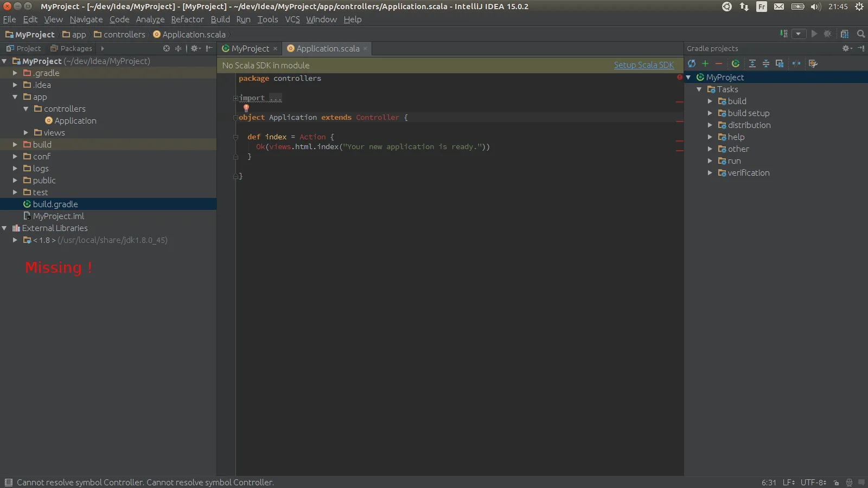Attach a Gradle project with plus icon

[x=705, y=63]
